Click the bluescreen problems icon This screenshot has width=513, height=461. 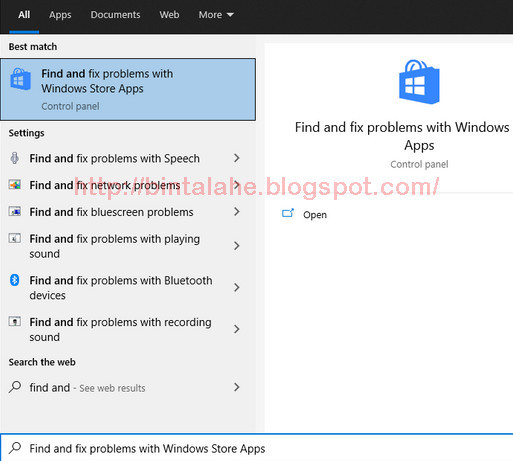15,211
